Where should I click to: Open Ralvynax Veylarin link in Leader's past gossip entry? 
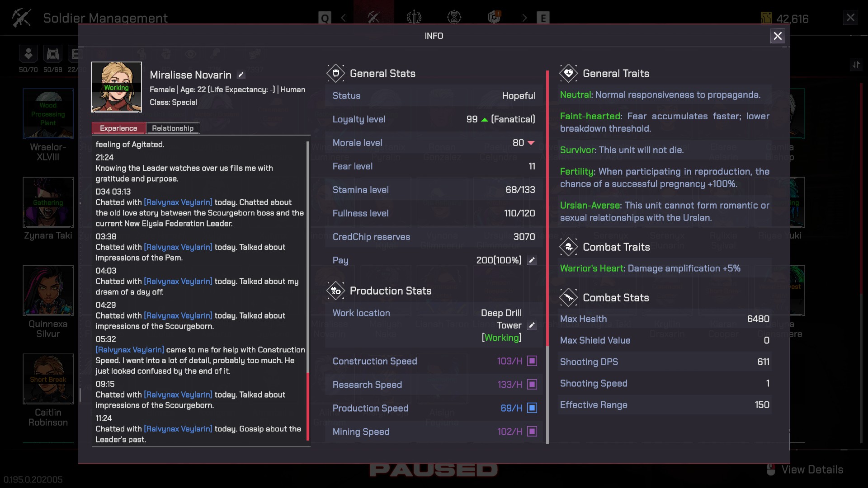[178, 429]
